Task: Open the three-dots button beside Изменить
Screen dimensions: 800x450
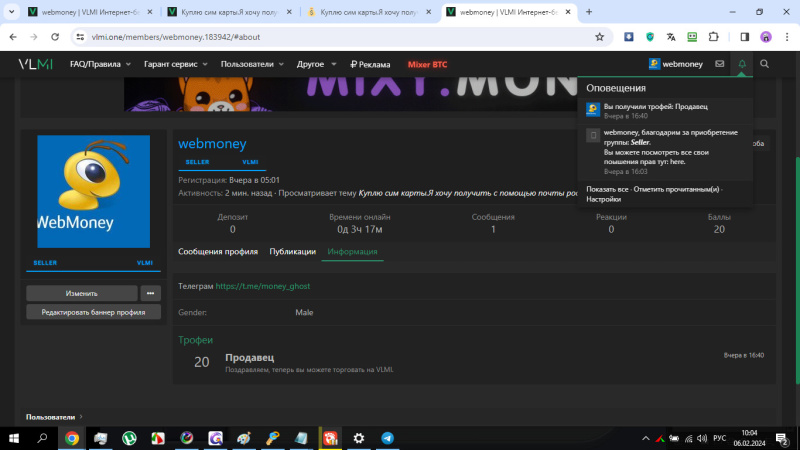Action: [x=151, y=293]
